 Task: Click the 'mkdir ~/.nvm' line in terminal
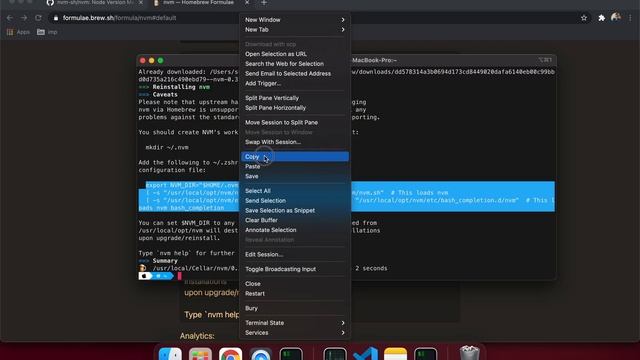pyautogui.click(x=167, y=147)
